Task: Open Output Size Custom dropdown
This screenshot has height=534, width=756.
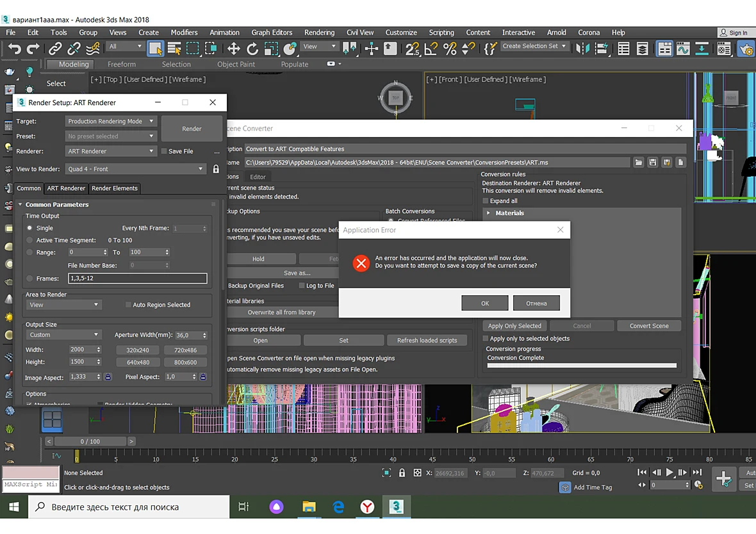Action: [63, 335]
